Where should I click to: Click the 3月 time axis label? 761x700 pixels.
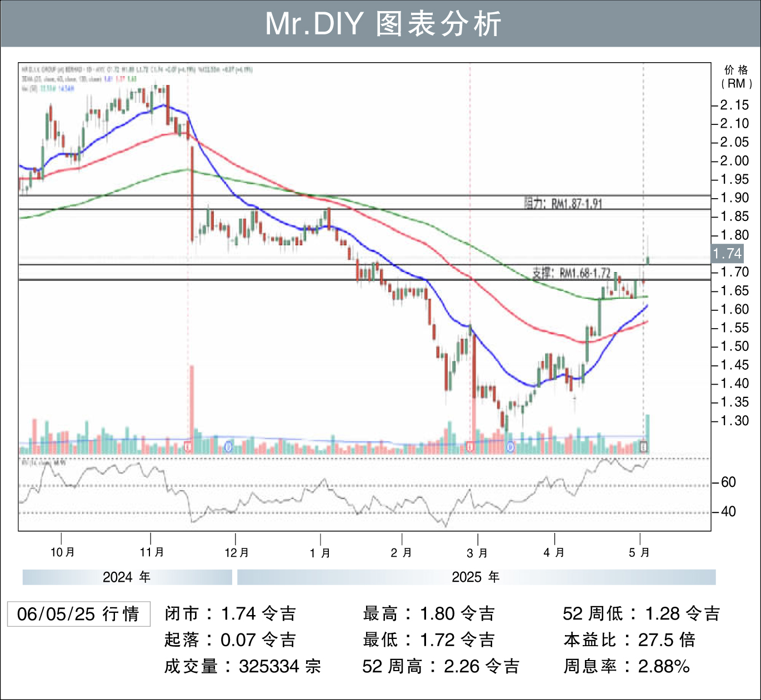coord(477,553)
